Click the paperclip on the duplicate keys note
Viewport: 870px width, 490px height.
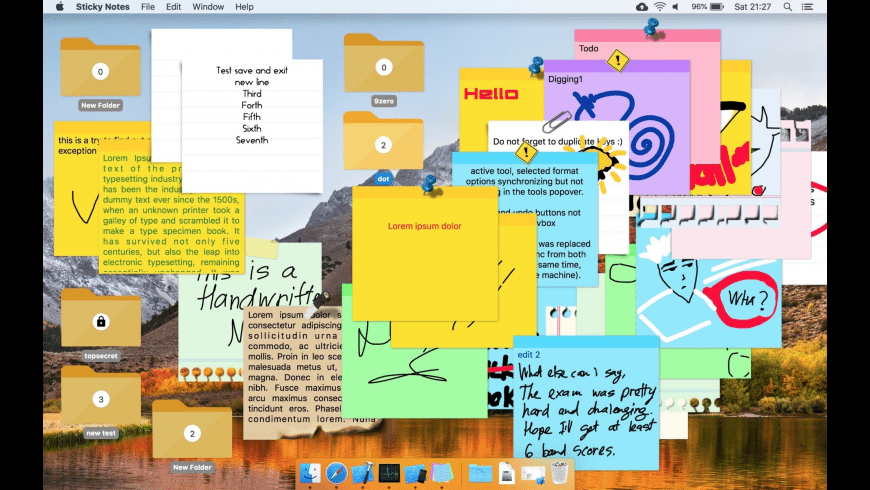coord(557,122)
